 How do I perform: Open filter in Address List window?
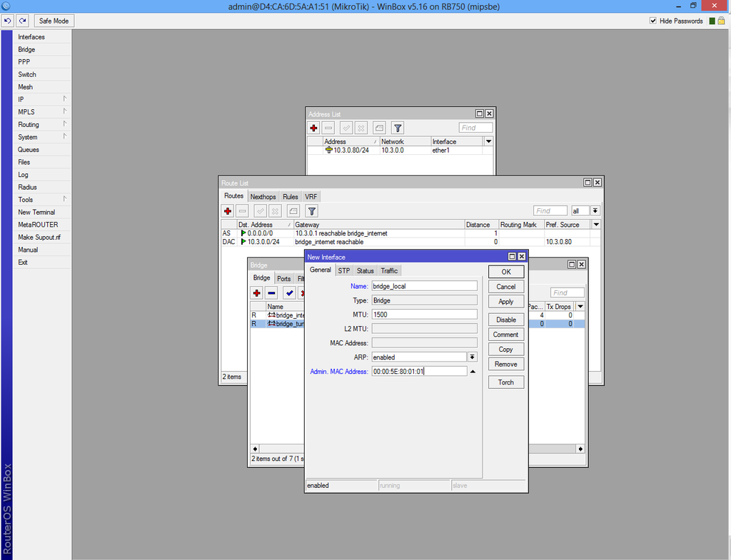click(398, 128)
